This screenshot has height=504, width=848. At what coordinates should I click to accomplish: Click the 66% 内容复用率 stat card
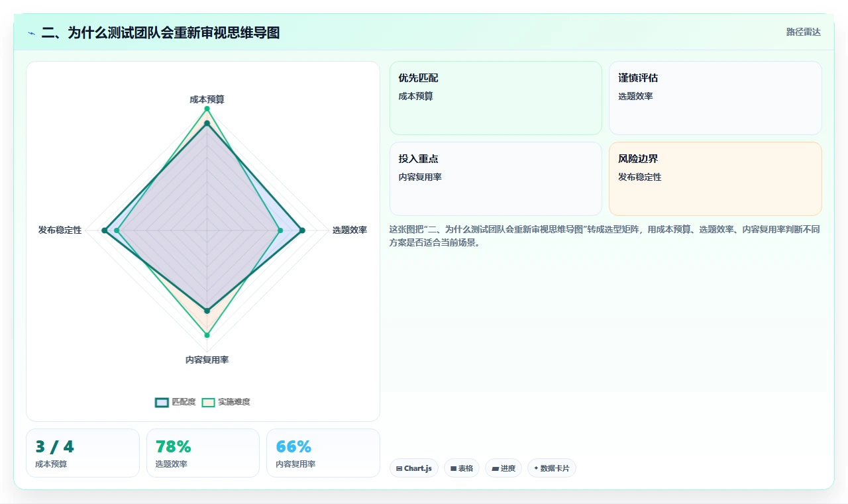pos(323,453)
